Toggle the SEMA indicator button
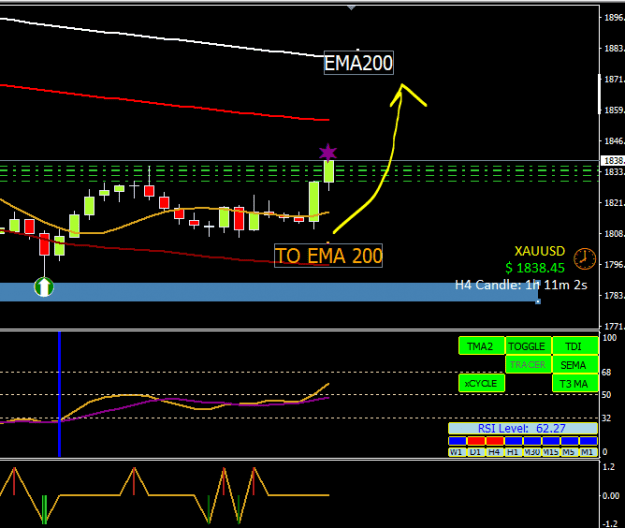 (x=575, y=365)
